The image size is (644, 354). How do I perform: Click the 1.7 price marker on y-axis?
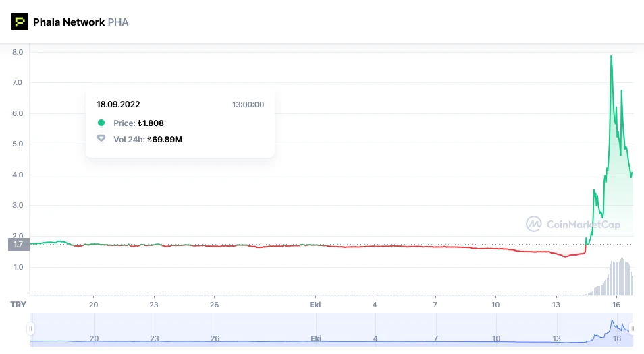(18, 245)
